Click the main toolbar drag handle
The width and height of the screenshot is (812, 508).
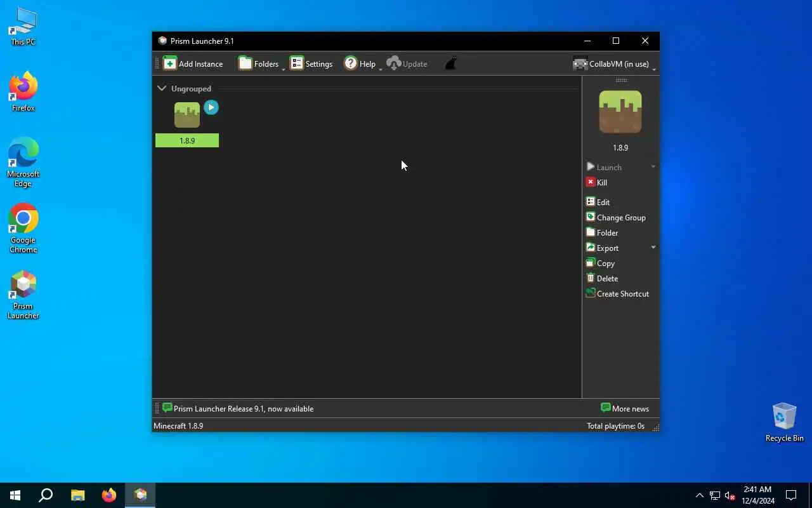pos(157,63)
